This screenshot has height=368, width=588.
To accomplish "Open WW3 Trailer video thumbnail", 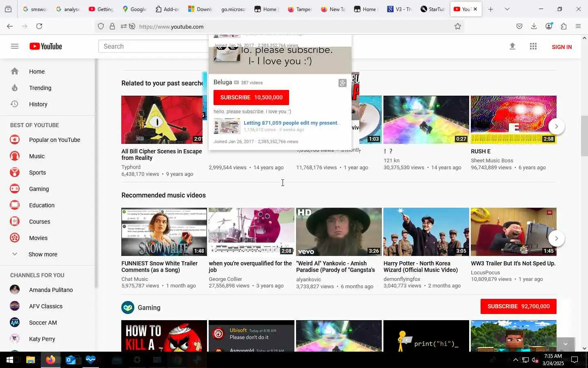I will 514,232.
